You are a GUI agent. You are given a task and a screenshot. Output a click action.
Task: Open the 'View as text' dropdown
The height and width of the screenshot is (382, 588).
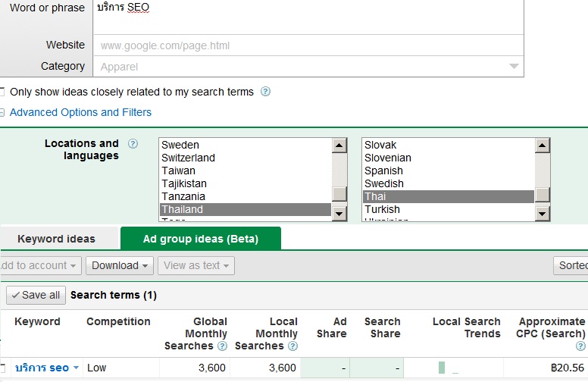point(196,265)
